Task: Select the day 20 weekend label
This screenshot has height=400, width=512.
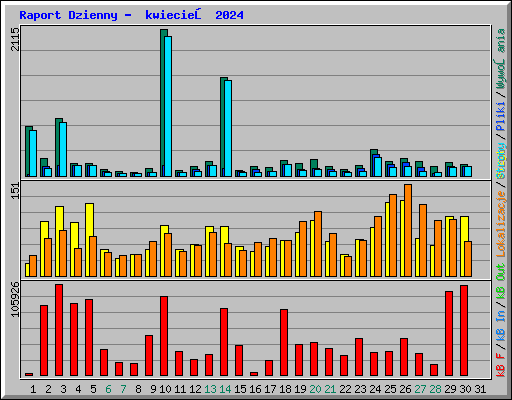Action: 315,389
